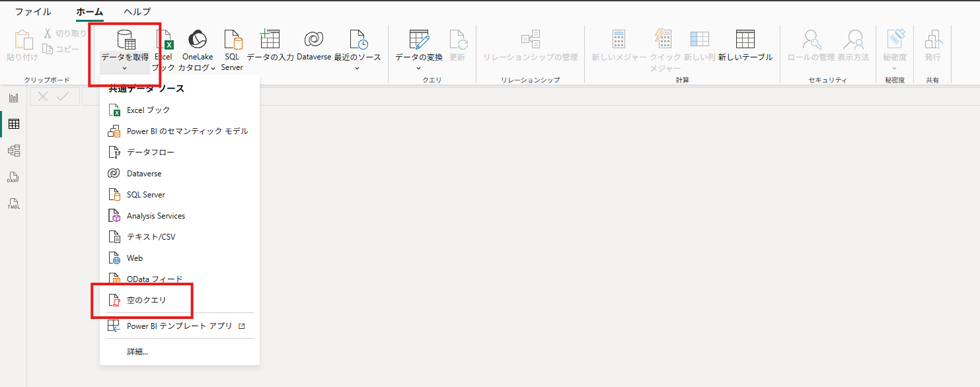980x387 pixels.
Task: Click the 表示方法 icon
Action: tap(853, 40)
